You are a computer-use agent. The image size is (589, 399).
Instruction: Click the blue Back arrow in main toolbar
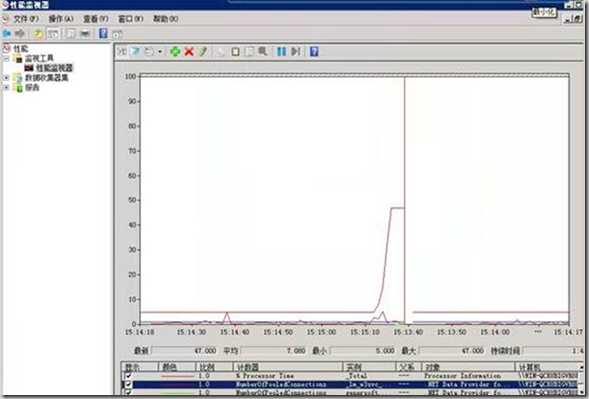pyautogui.click(x=6, y=34)
